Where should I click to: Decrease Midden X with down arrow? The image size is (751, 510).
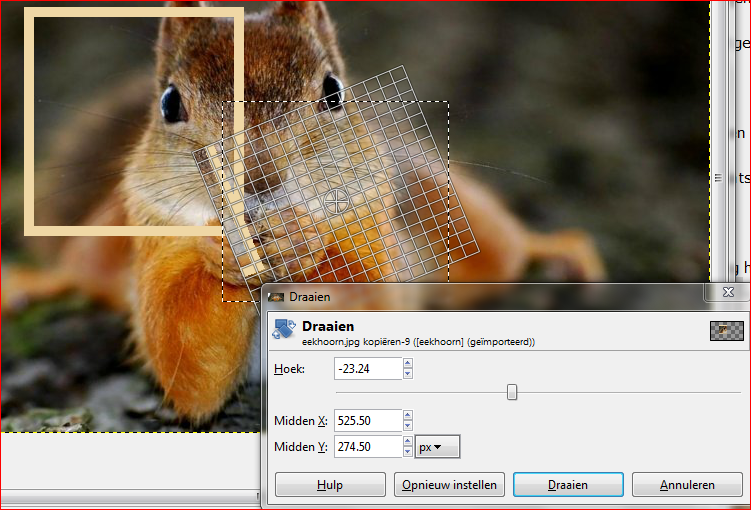coord(408,425)
